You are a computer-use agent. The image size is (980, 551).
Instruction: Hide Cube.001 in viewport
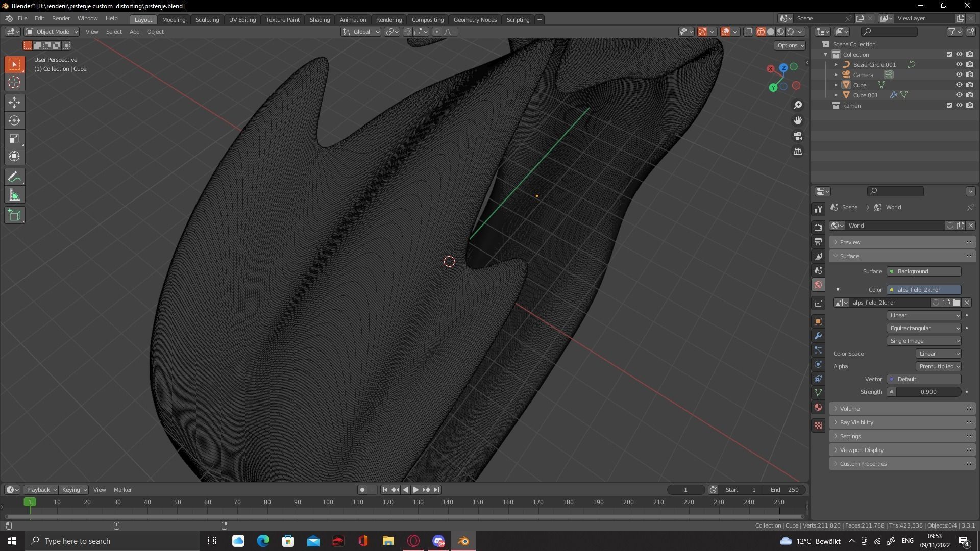pos(959,95)
